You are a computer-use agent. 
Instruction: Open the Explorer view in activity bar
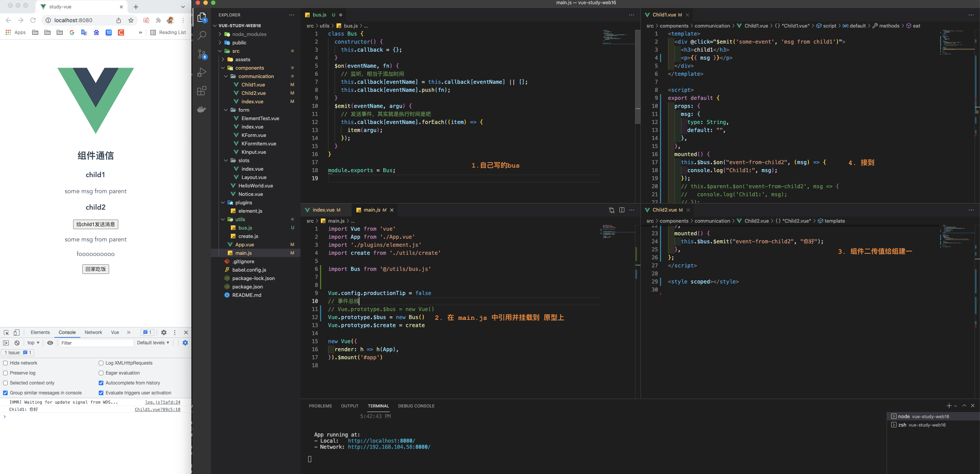click(x=202, y=17)
